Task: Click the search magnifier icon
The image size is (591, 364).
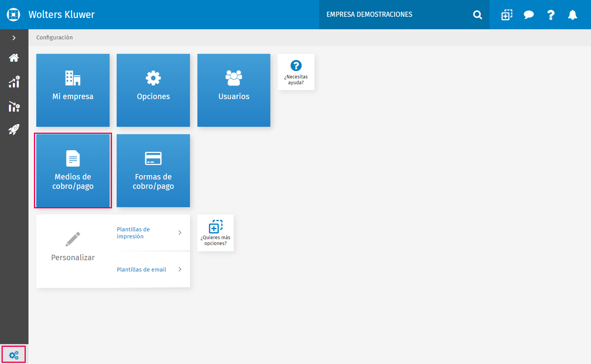Action: tap(477, 15)
